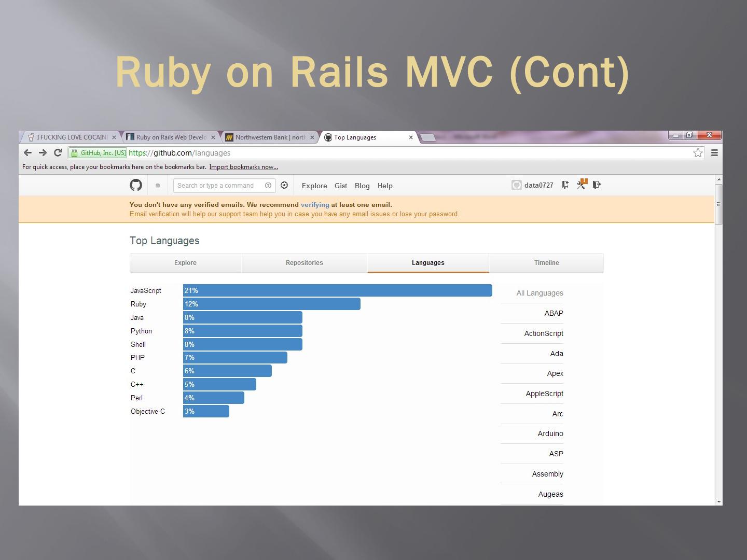
Task: Open Apex in the language list
Action: [x=555, y=373]
